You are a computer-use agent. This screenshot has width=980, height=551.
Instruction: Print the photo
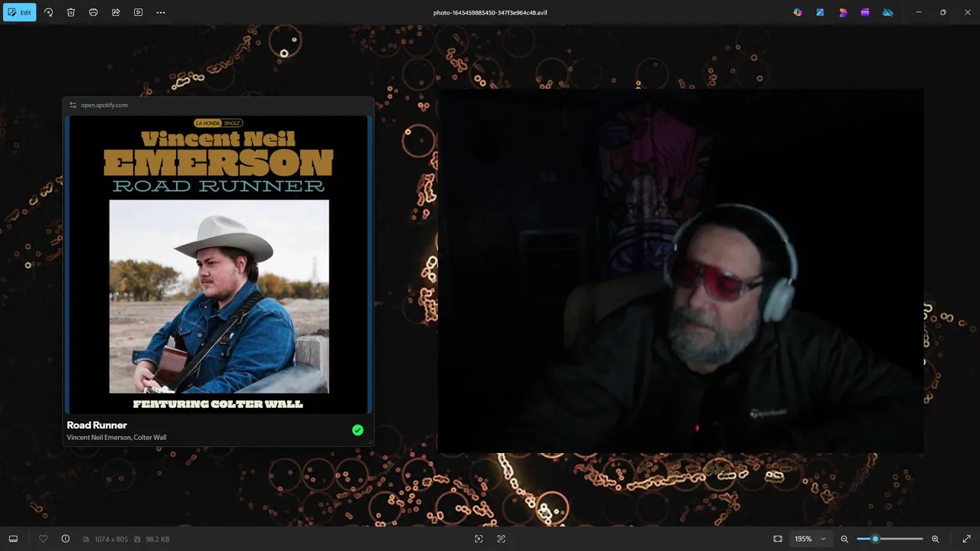coord(93,12)
